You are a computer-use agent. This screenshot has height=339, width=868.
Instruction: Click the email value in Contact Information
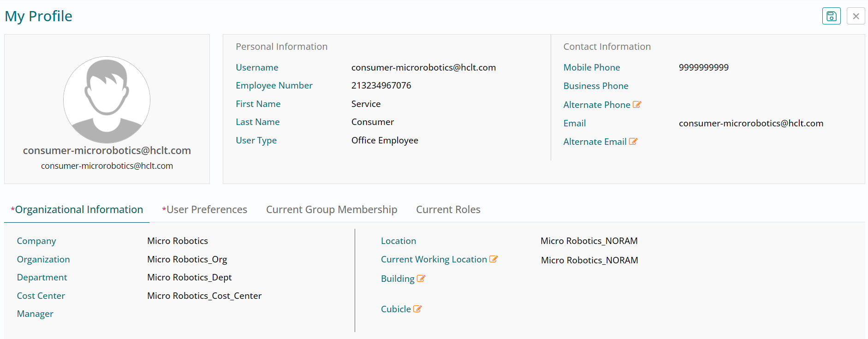point(751,123)
